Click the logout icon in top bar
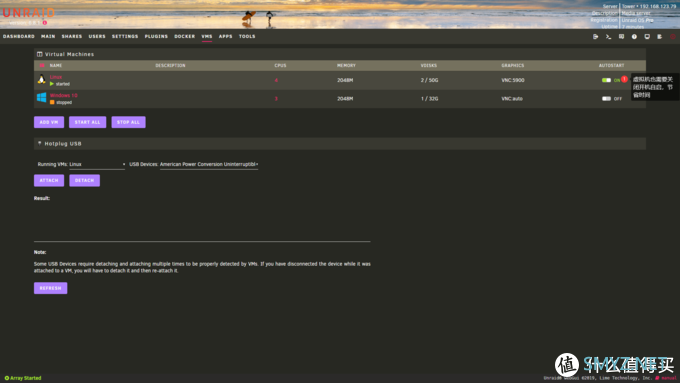This screenshot has height=383, width=680. [595, 37]
